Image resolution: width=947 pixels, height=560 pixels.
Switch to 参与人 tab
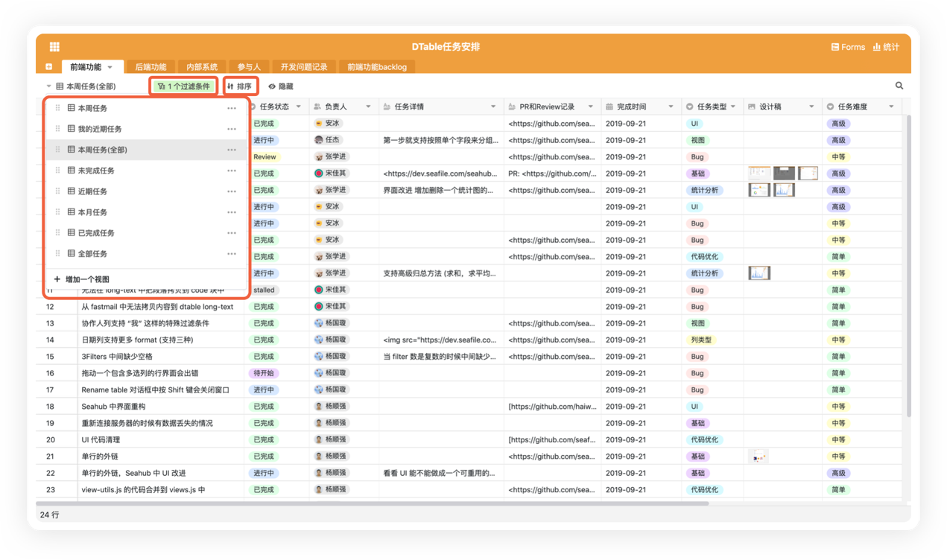coord(249,67)
